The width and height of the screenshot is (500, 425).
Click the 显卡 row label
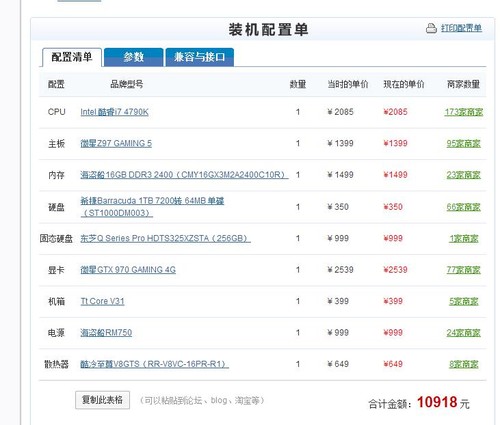click(x=56, y=270)
